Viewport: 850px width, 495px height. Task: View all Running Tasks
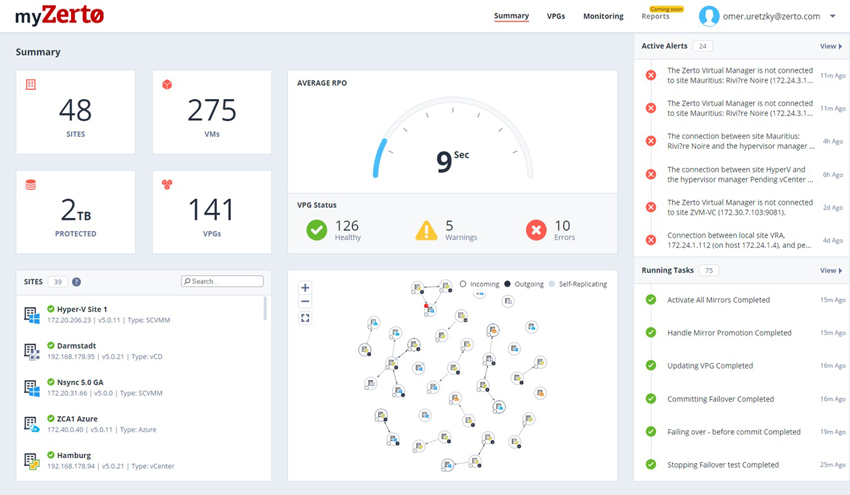[830, 271]
